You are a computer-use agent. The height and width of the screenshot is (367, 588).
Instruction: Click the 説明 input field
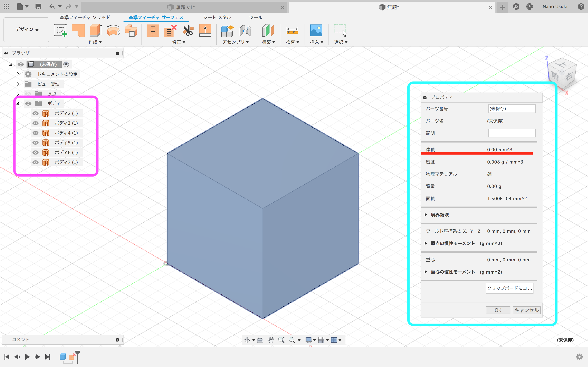pyautogui.click(x=512, y=133)
